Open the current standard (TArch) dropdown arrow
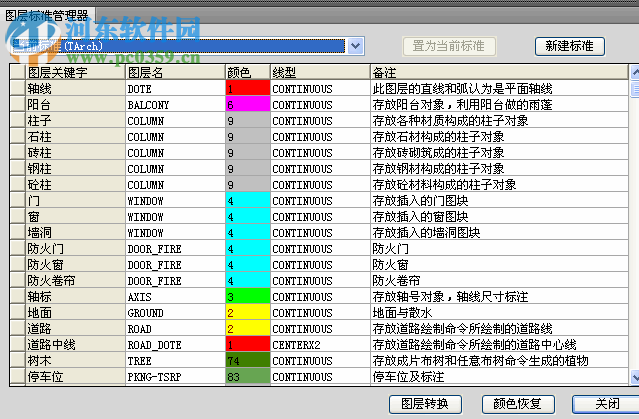The height and width of the screenshot is (419, 639). click(355, 46)
